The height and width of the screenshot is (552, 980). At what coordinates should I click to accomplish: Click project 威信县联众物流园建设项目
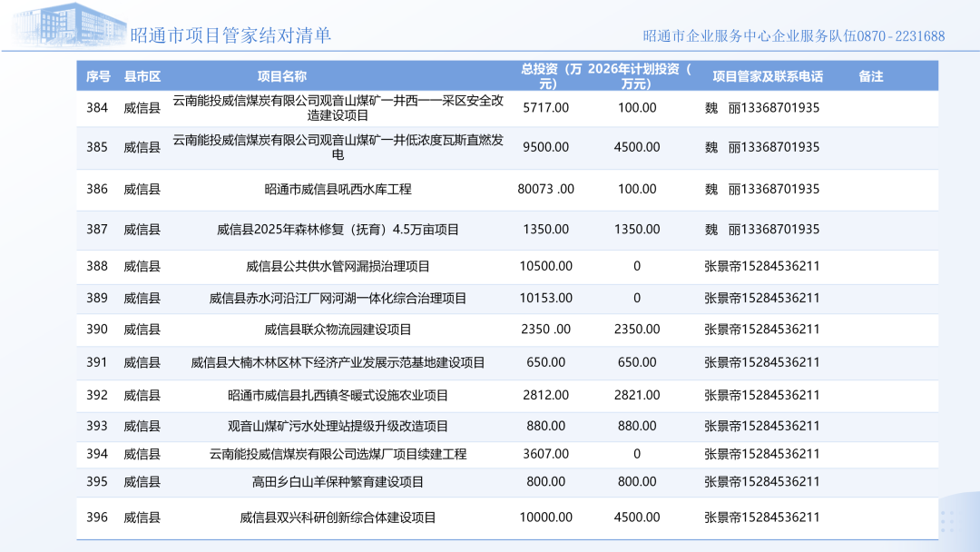338,330
